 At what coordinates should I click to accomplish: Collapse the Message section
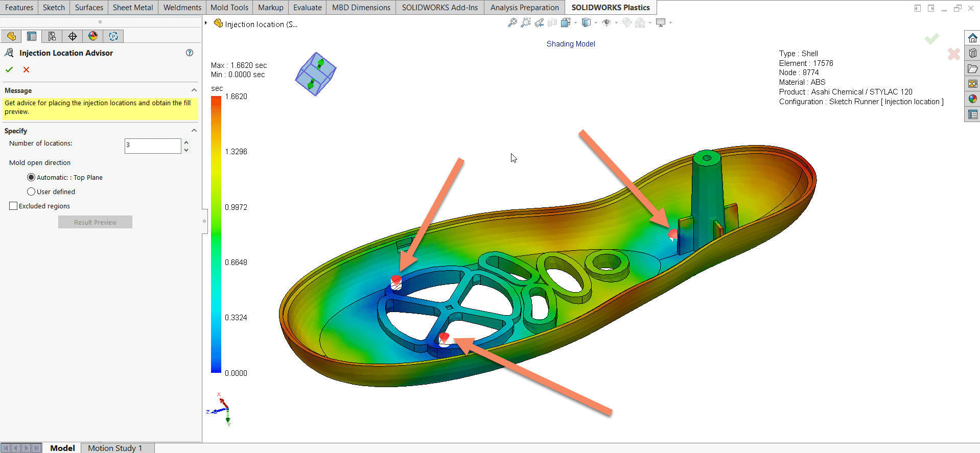[194, 90]
